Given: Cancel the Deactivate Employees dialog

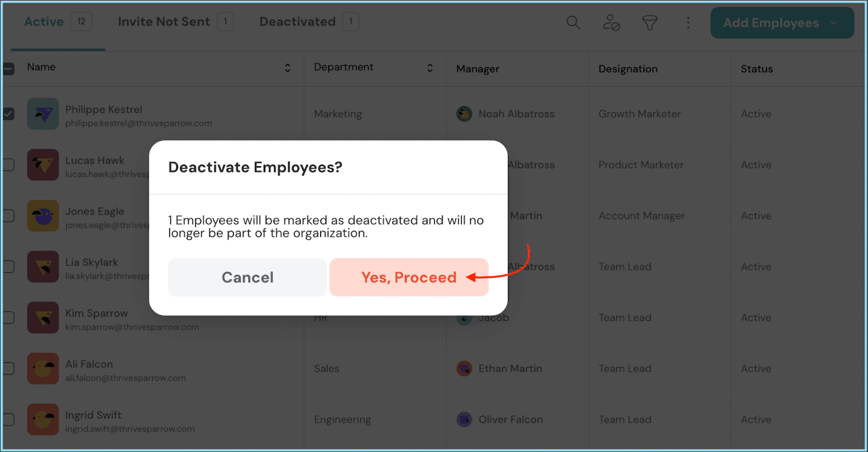Looking at the screenshot, I should (x=247, y=277).
